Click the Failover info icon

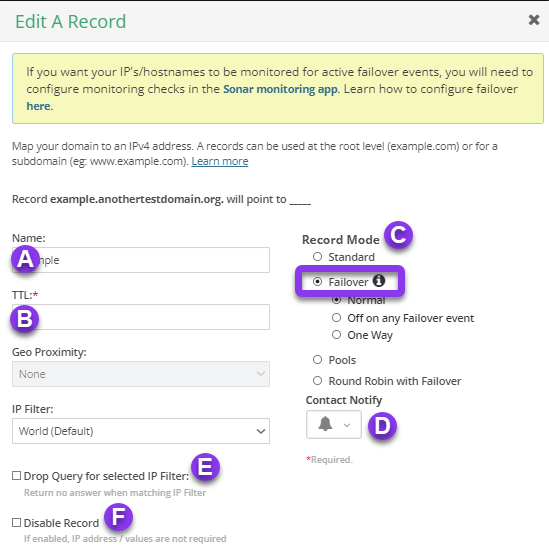pyautogui.click(x=379, y=281)
